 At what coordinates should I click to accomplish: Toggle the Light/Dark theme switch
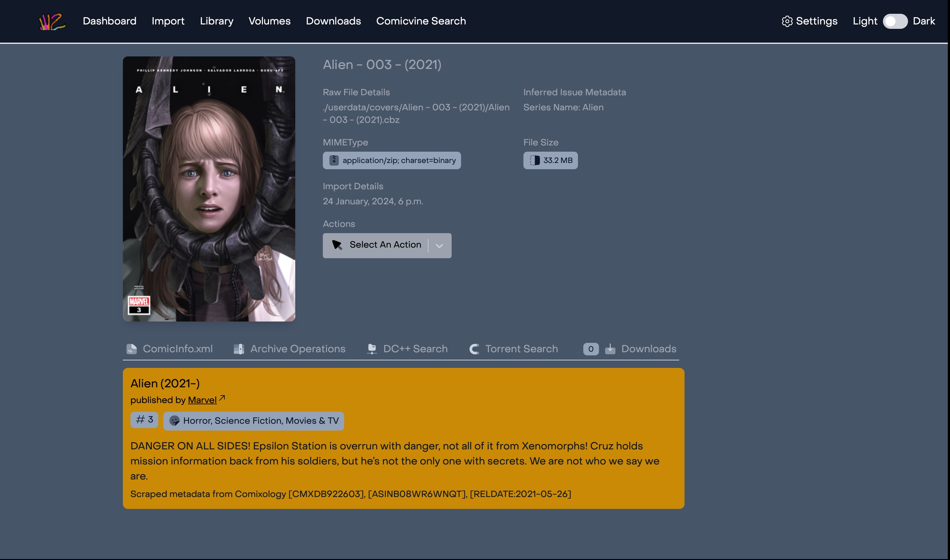pyautogui.click(x=895, y=22)
